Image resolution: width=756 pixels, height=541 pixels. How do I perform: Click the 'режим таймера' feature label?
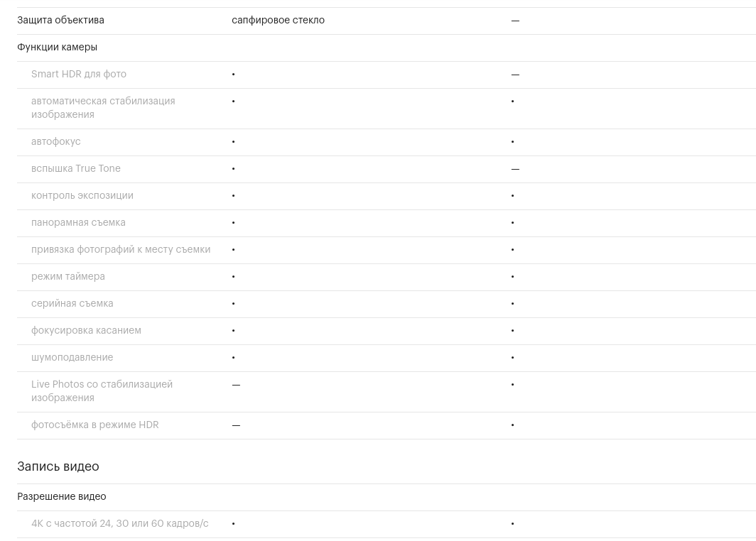coord(68,276)
